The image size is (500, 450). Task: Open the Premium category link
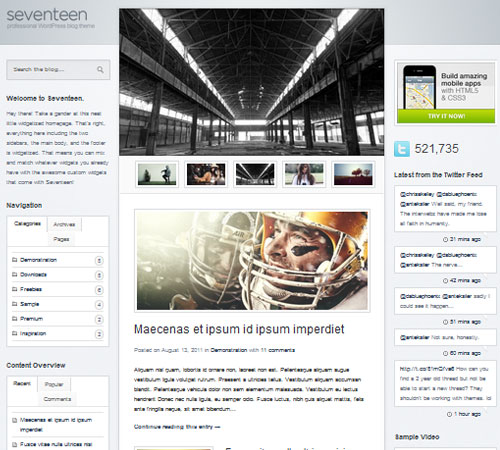[31, 319]
